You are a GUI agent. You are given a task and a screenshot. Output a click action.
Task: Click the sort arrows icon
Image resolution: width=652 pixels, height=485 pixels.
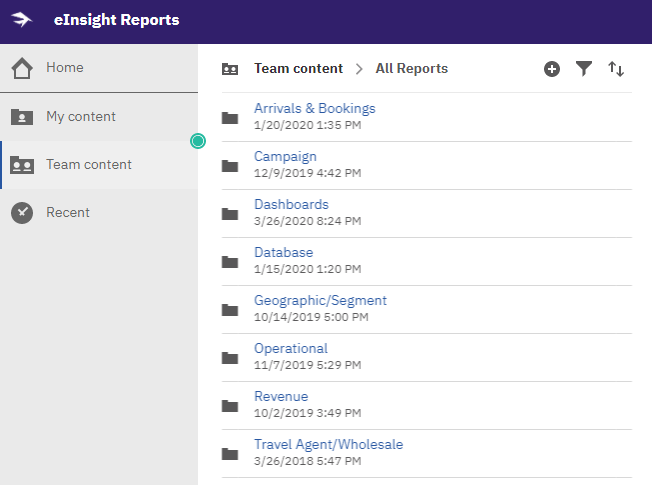(615, 69)
